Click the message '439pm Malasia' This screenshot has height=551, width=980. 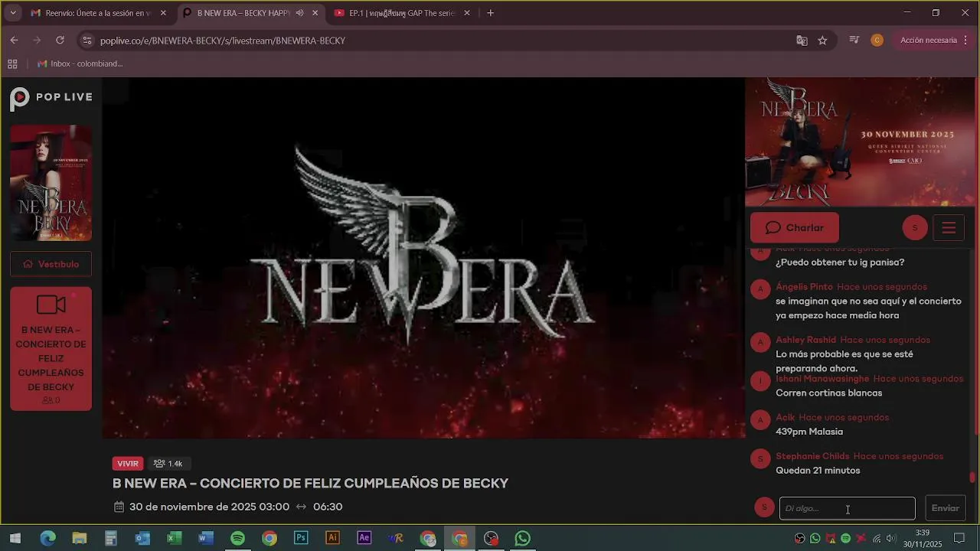pyautogui.click(x=809, y=432)
